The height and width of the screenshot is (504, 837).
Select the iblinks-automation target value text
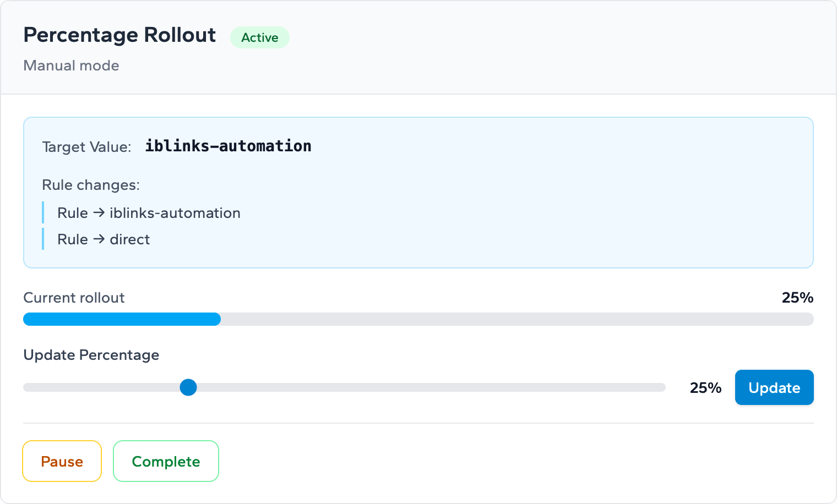point(228,146)
